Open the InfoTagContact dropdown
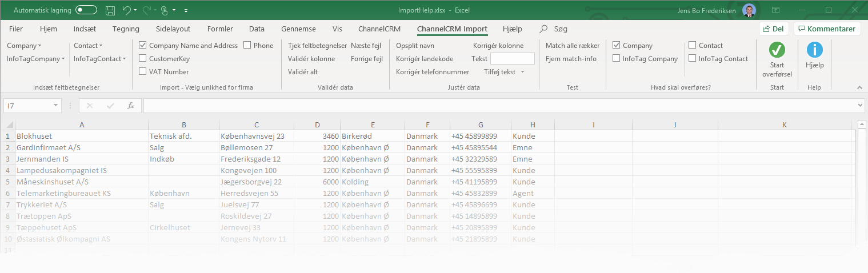The height and width of the screenshot is (273, 868). (100, 59)
